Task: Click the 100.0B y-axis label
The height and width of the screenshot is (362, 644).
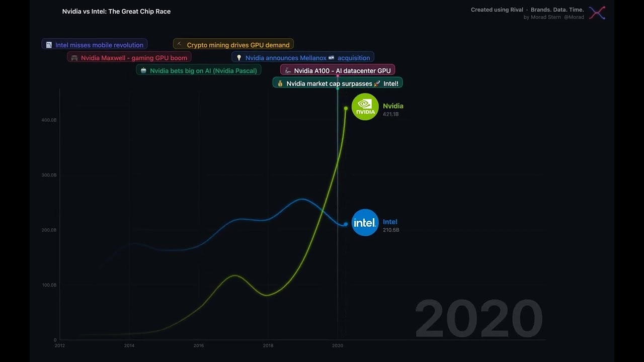Action: click(49, 285)
